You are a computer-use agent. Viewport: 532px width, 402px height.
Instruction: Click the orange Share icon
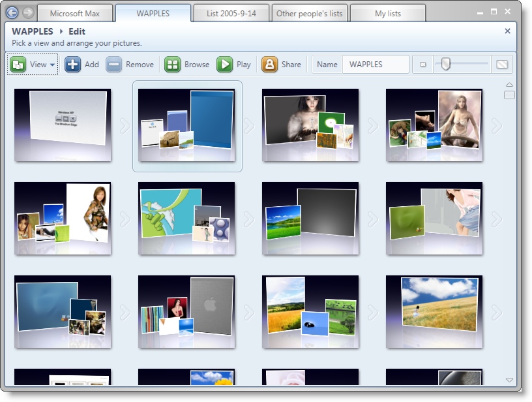pos(269,65)
